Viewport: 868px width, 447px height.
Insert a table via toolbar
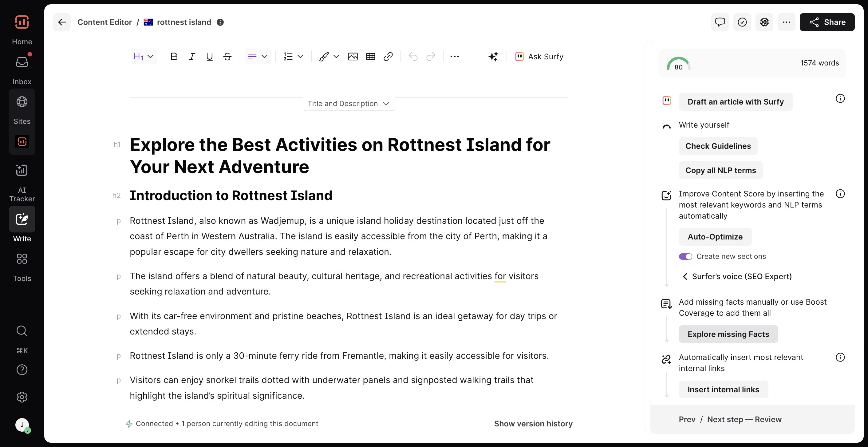coord(371,57)
